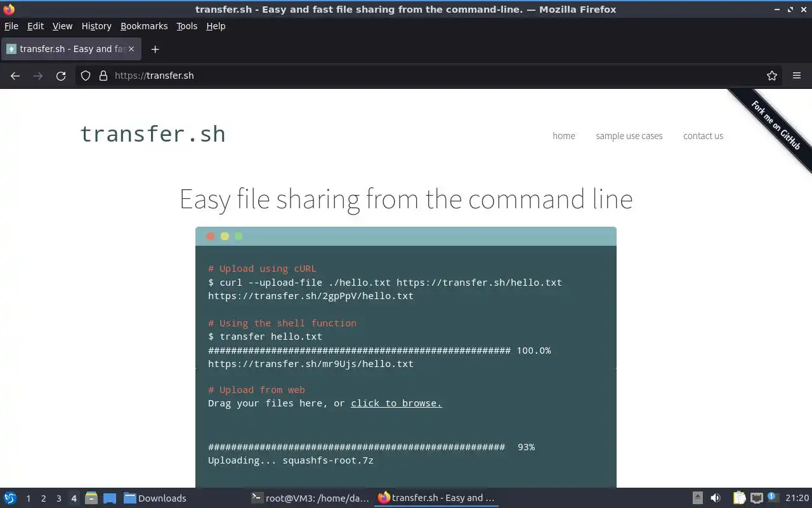The width and height of the screenshot is (812, 508).
Task: Open the file manager taskbar launcher
Action: click(91, 498)
